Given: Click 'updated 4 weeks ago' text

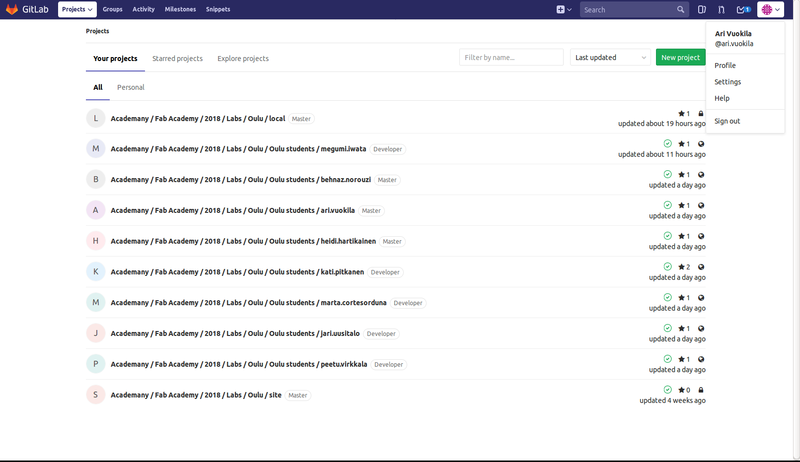Looking at the screenshot, I should [x=672, y=400].
